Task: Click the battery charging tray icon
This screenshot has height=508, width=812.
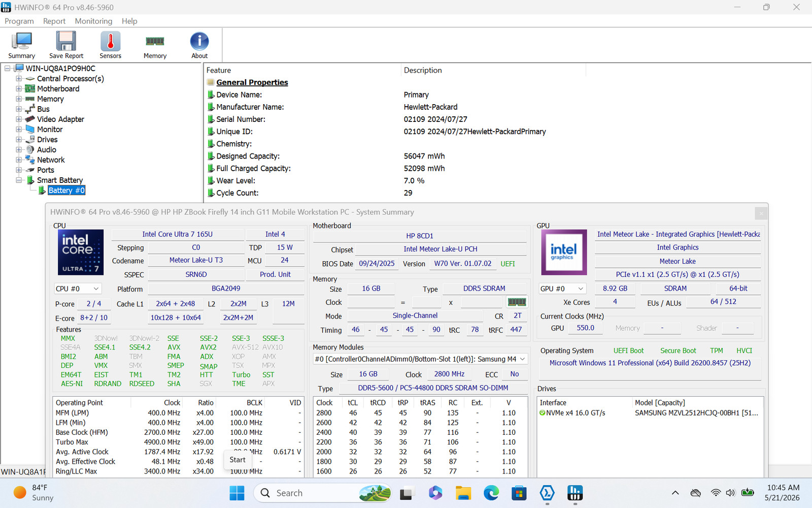Action: coord(748,492)
